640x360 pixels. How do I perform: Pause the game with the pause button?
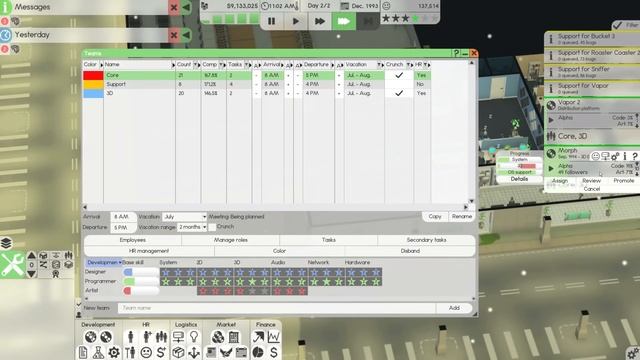tap(271, 21)
